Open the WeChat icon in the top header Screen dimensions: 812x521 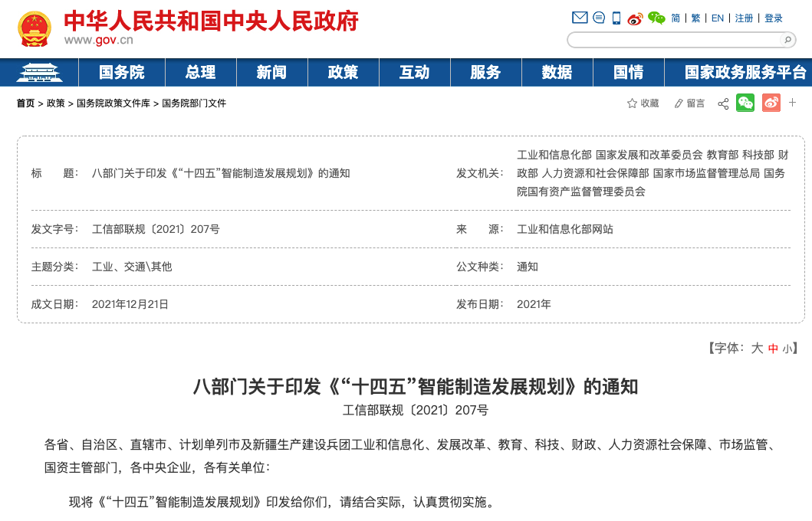(x=656, y=17)
